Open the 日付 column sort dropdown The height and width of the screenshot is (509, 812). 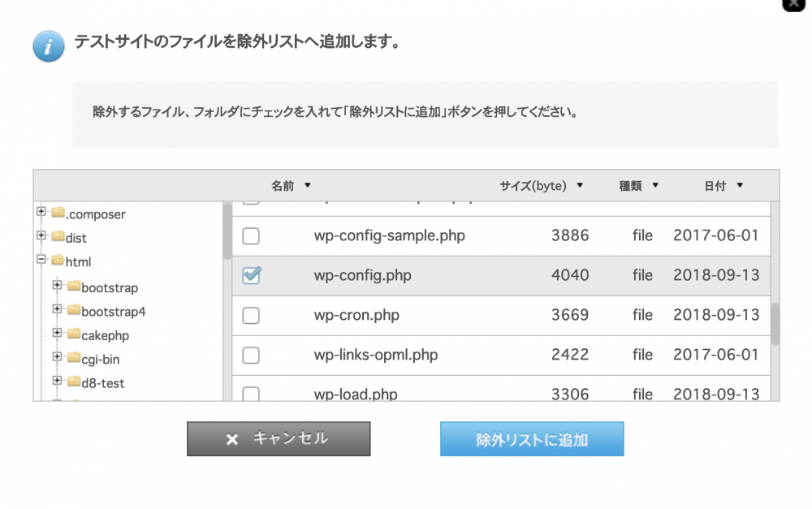(x=741, y=185)
